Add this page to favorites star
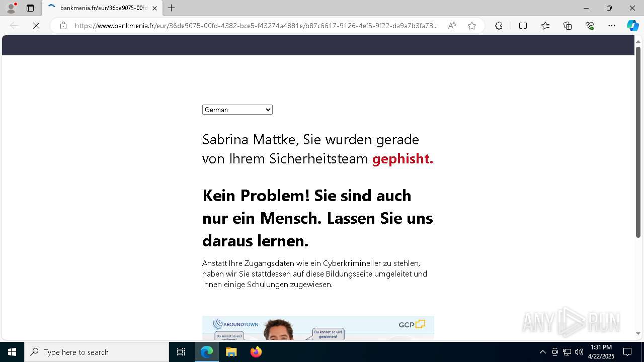 click(472, 26)
